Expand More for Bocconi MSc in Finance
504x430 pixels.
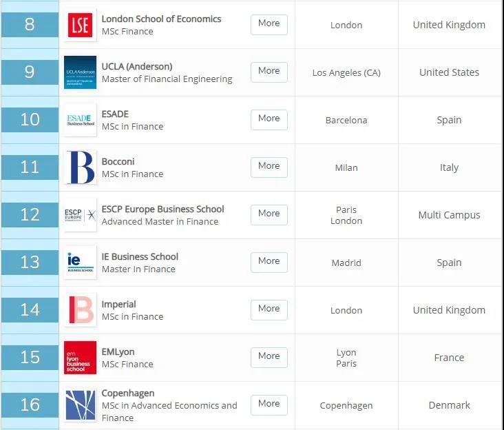(269, 167)
